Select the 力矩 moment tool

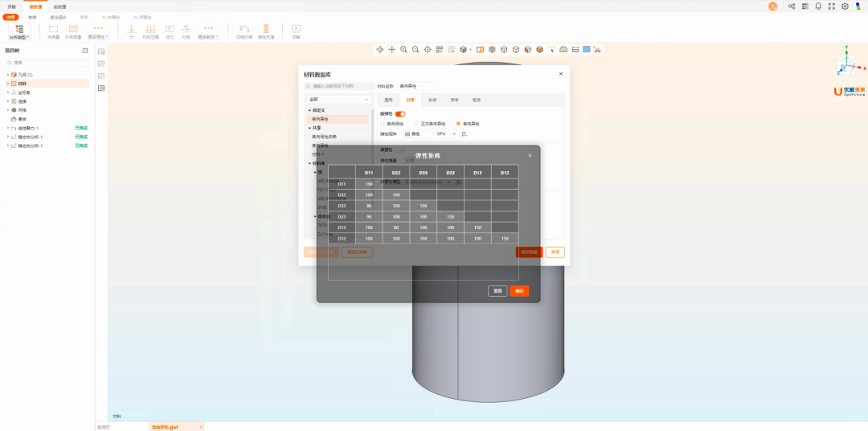(x=186, y=32)
